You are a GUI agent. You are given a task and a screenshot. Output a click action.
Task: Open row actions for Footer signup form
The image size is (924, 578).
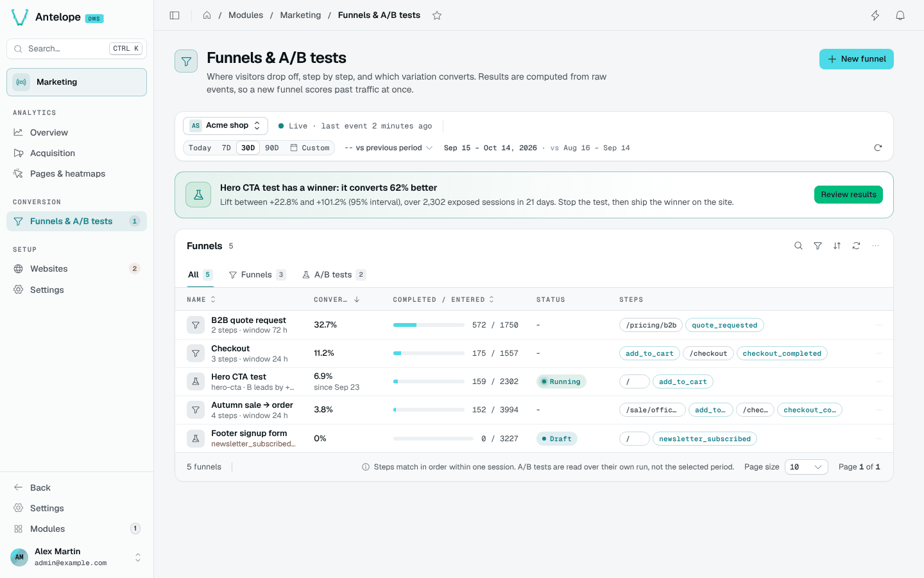879,439
